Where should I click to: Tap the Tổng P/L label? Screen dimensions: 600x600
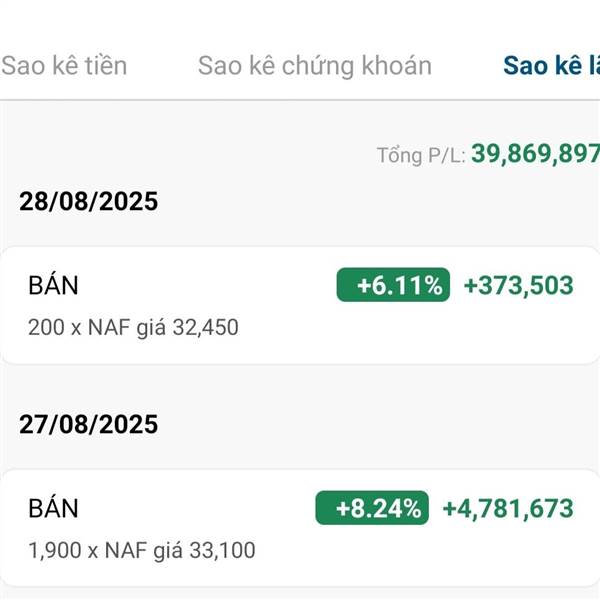[421, 155]
